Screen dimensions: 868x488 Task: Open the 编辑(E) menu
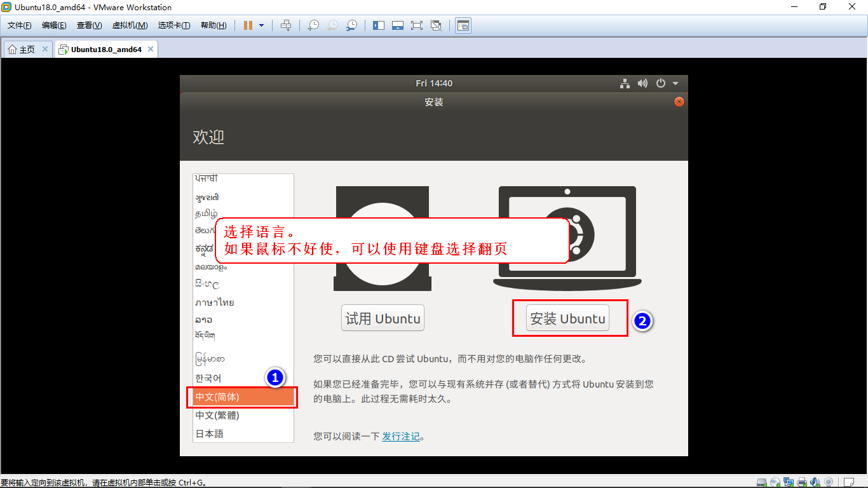(54, 25)
